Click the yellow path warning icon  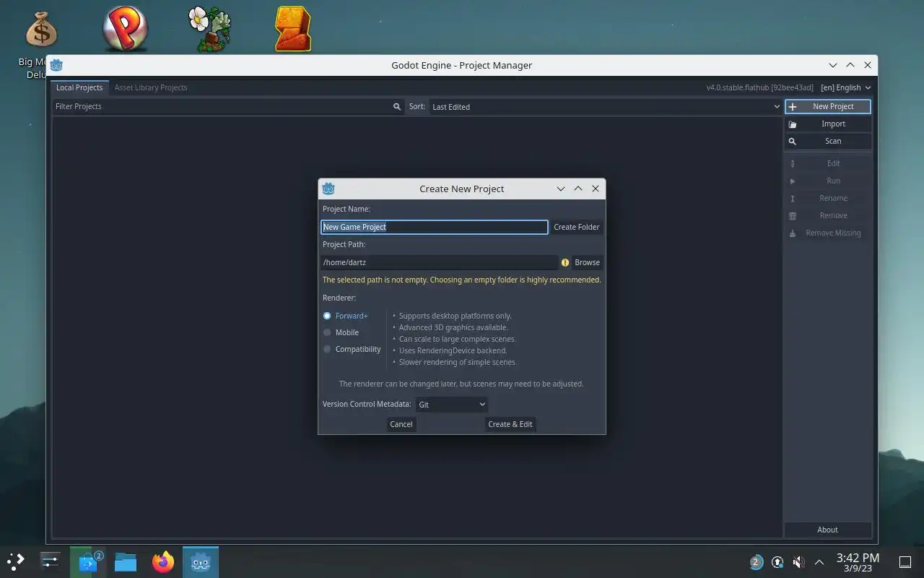tap(565, 262)
